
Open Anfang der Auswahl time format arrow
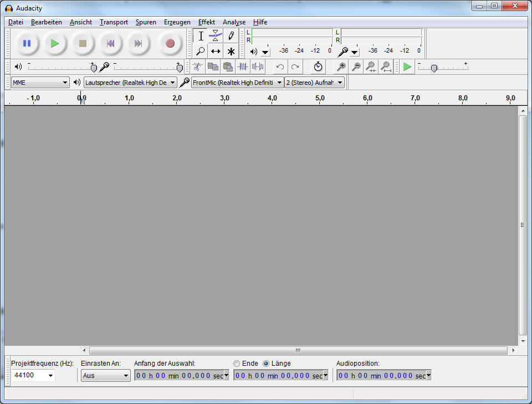[226, 375]
